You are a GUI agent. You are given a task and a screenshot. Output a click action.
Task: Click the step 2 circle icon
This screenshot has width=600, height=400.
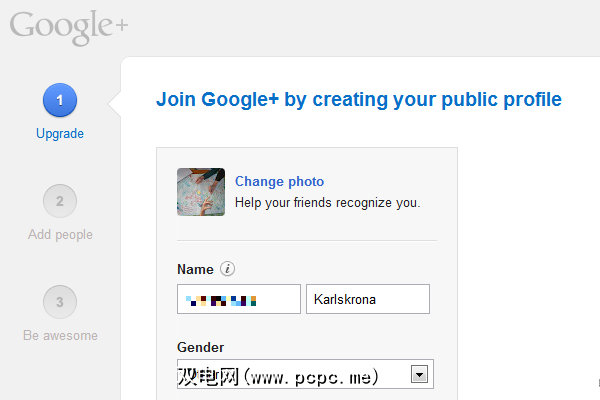pyautogui.click(x=60, y=201)
